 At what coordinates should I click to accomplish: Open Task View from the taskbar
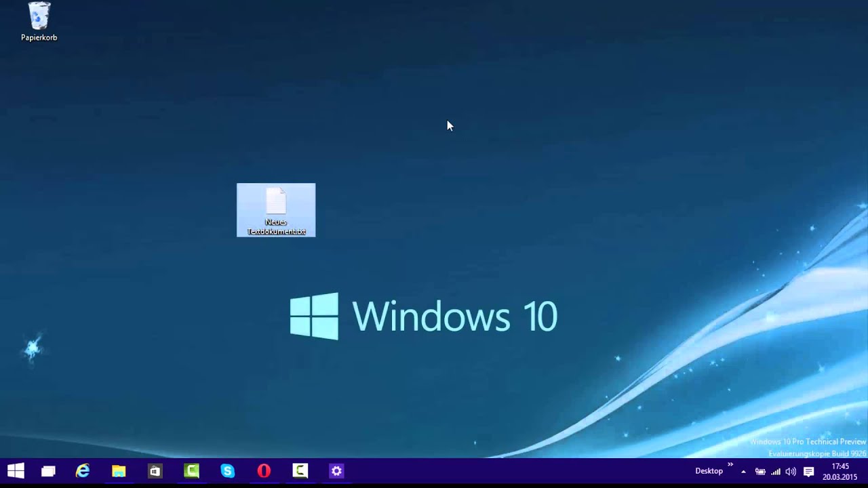(48, 471)
